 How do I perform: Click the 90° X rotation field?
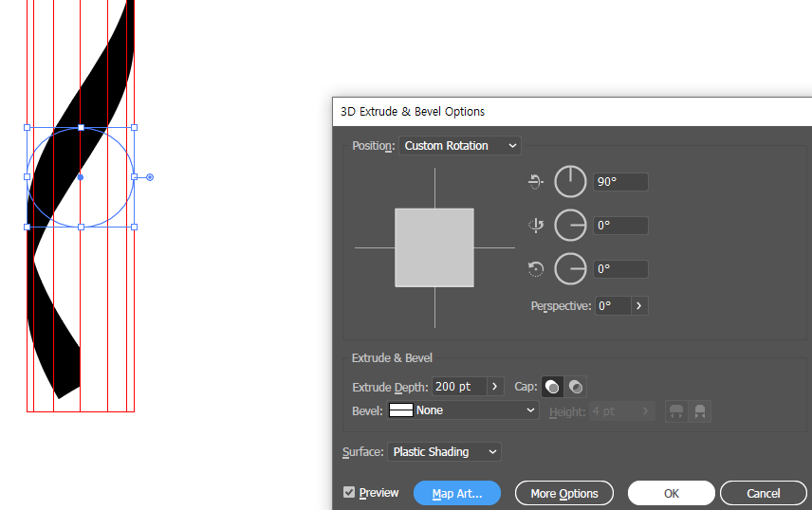[x=620, y=182]
